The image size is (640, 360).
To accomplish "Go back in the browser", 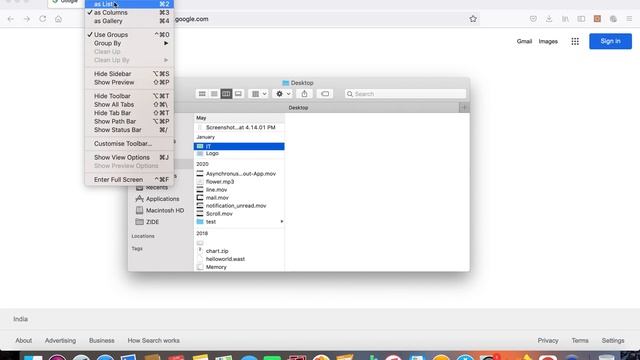I will [x=11, y=19].
